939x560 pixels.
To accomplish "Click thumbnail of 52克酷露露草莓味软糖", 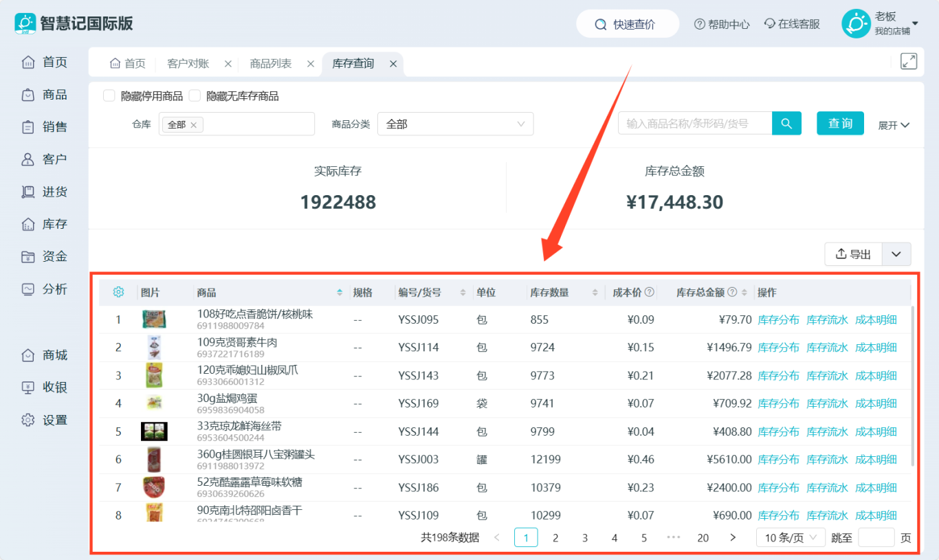I will coord(154,487).
